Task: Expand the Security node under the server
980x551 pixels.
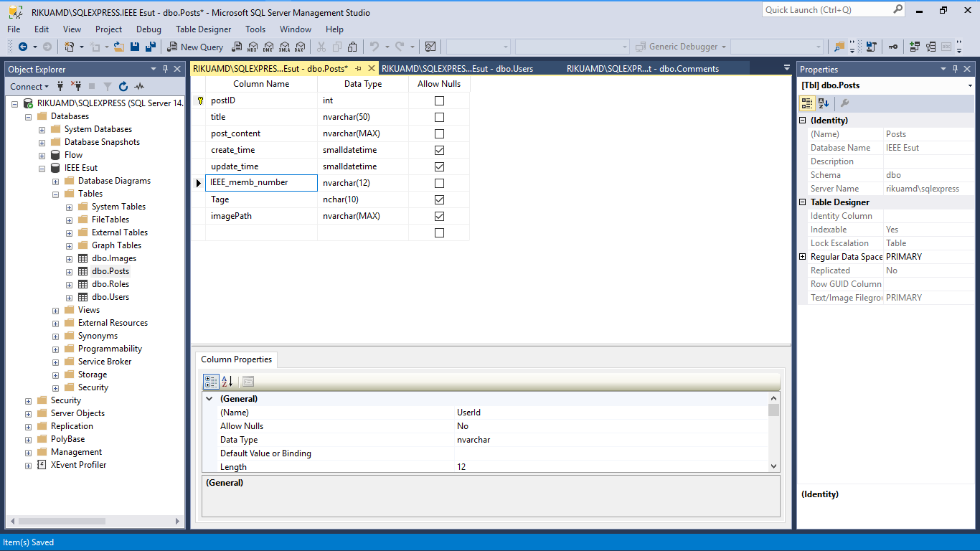Action: [29, 400]
